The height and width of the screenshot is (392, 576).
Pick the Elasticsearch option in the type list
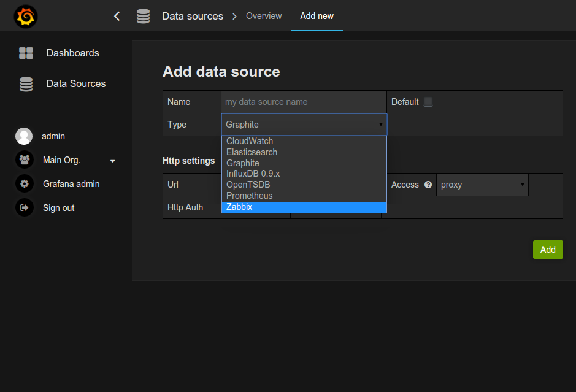coord(304,152)
